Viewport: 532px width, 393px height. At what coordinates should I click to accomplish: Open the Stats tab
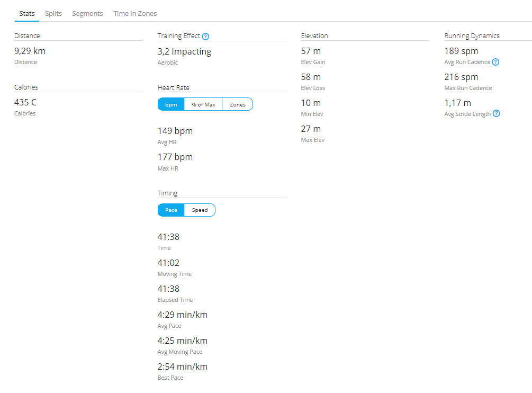click(x=27, y=13)
